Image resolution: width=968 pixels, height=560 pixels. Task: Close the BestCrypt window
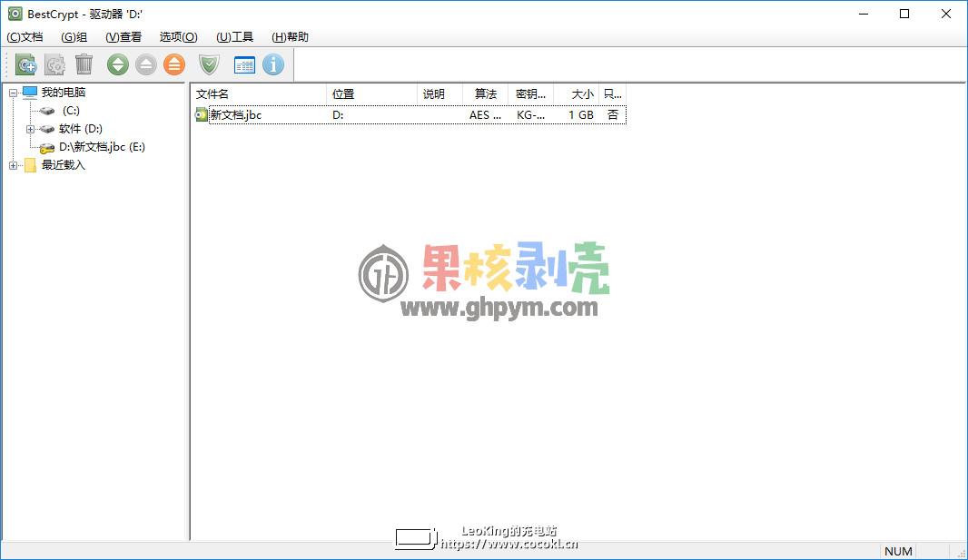[946, 14]
